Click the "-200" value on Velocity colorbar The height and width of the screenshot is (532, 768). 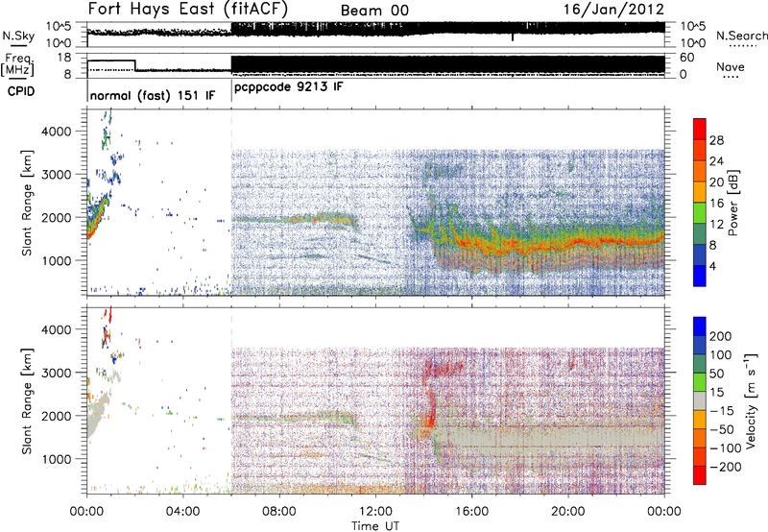click(x=726, y=467)
